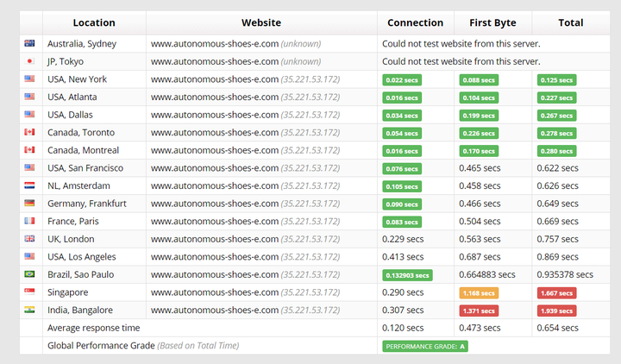
Task: Click the UK flag icon
Action: pos(29,238)
